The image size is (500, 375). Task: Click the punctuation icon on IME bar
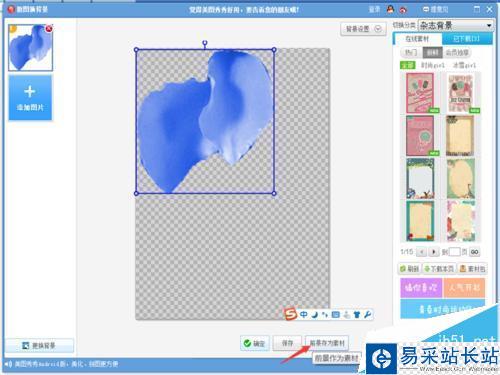pyautogui.click(x=325, y=314)
